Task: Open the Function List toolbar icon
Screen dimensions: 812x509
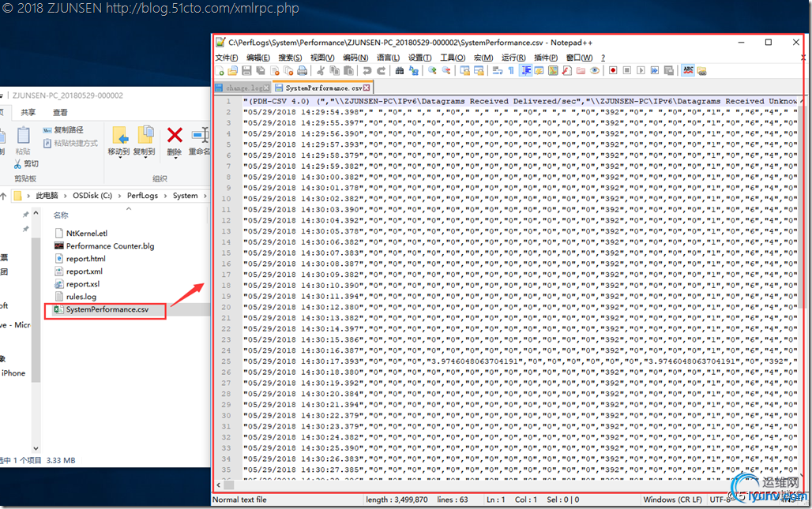Action: click(567, 71)
